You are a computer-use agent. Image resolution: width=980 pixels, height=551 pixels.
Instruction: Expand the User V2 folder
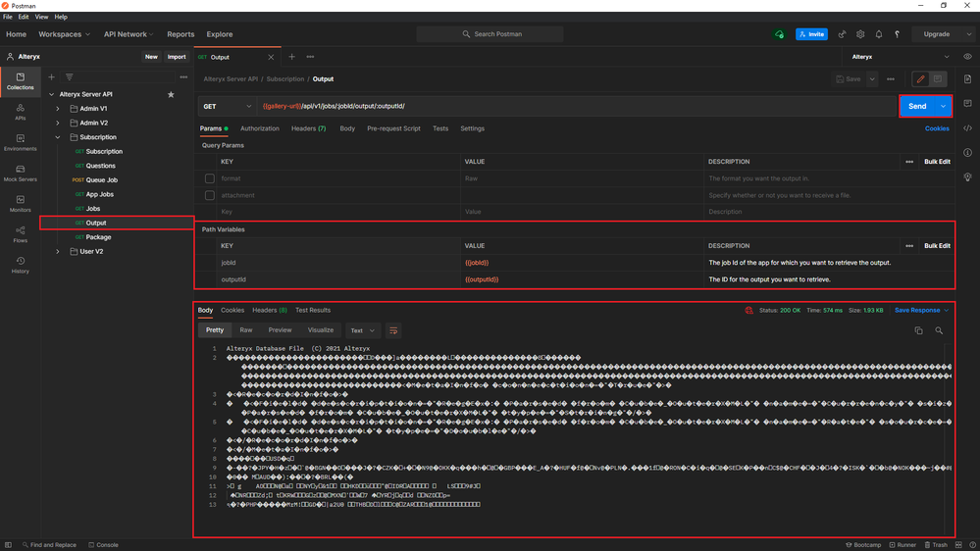[58, 252]
